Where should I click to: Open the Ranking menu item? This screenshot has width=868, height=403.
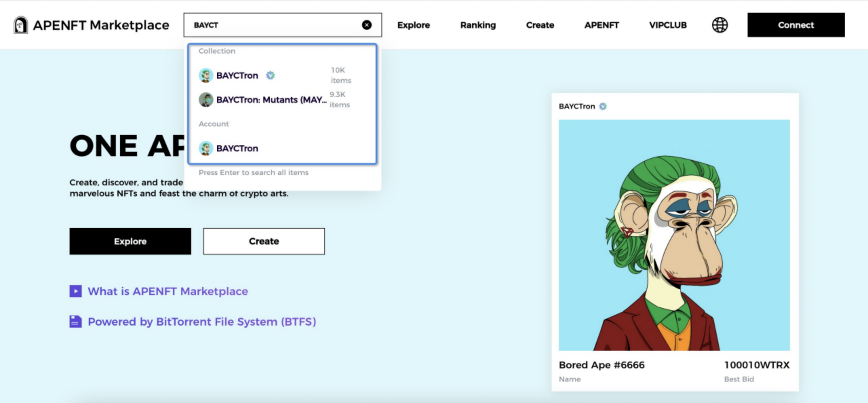tap(478, 25)
